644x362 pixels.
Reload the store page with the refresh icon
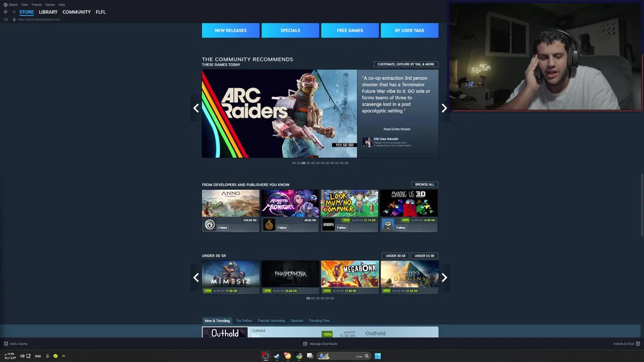tap(6, 19)
